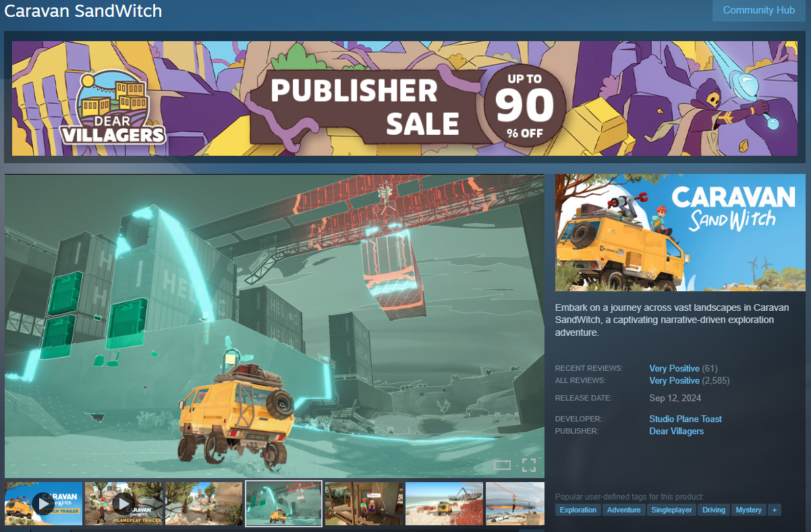Switch to theater mode using the rectangle icon
The image size is (811, 532).
click(x=503, y=465)
